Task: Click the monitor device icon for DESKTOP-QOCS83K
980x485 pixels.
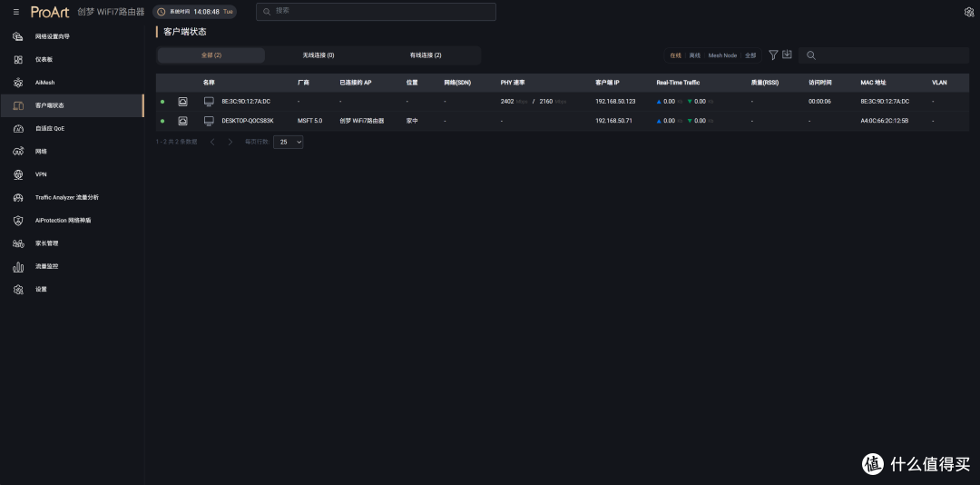Action: [x=209, y=121]
